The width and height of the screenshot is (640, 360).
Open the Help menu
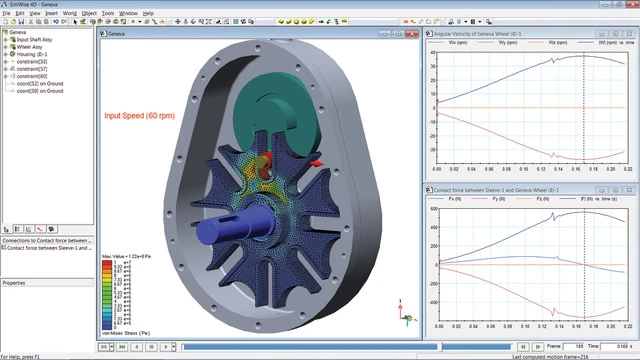(x=148, y=13)
